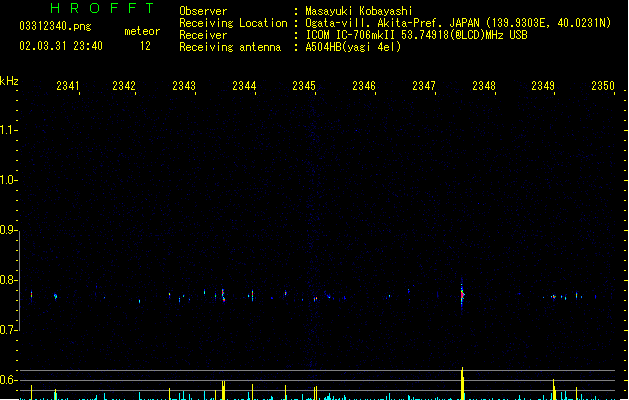Click the meteor count value 12
Screen dimensions: 629x400
pyautogui.click(x=145, y=46)
